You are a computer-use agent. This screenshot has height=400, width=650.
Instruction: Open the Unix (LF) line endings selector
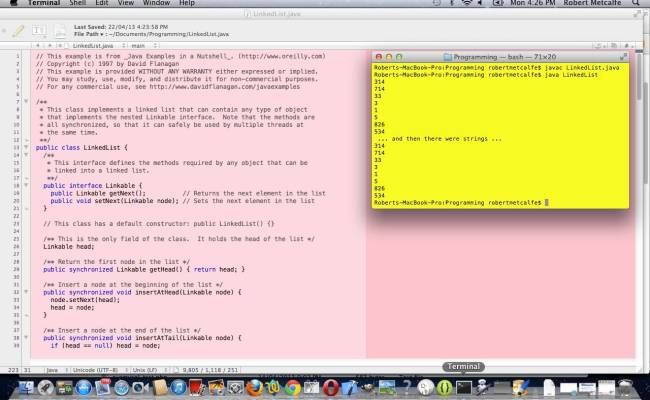(x=148, y=370)
